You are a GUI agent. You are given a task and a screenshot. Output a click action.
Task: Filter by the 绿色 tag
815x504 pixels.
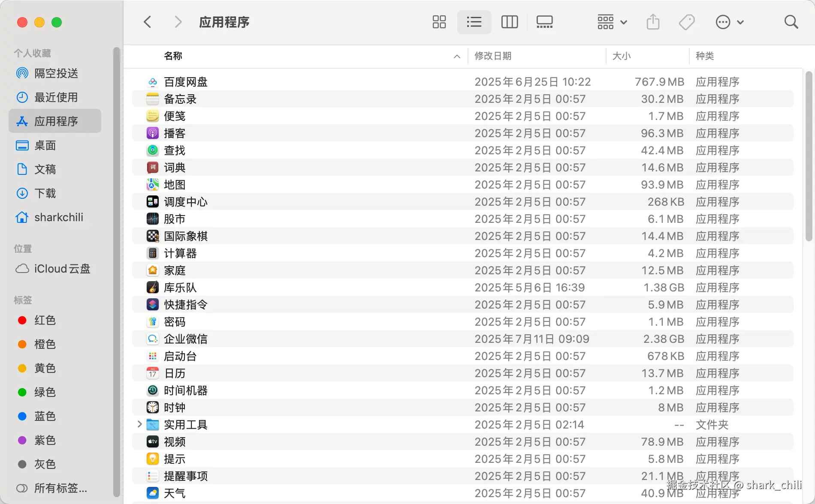[x=55, y=392]
